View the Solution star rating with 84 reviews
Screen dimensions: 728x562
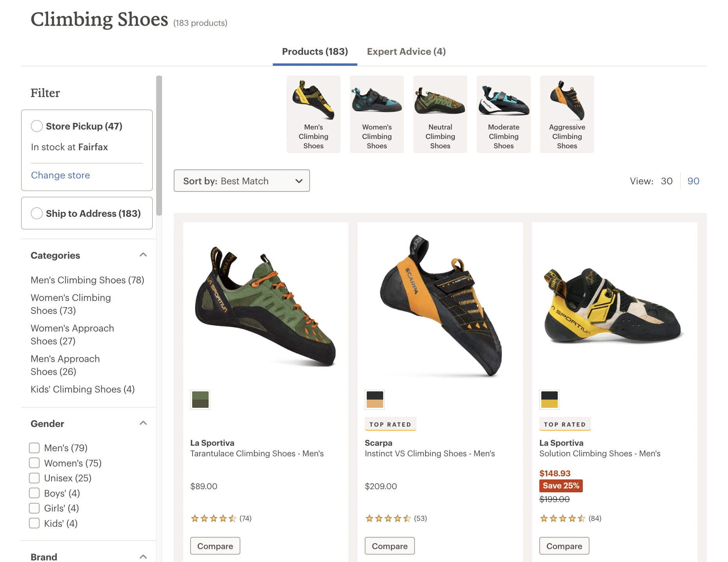click(x=570, y=519)
